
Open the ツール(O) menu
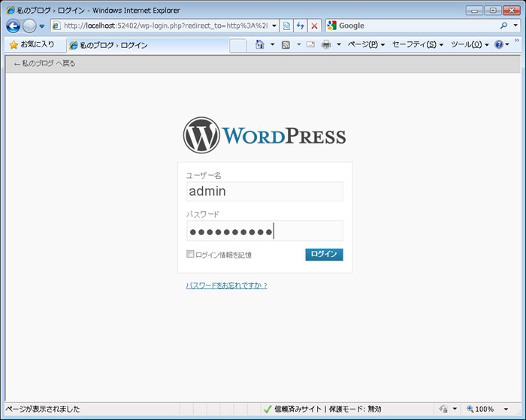(470, 44)
